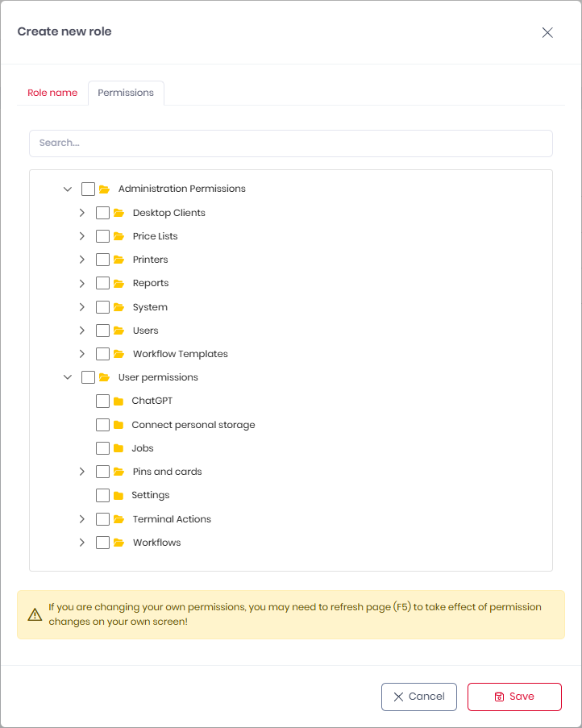Image resolution: width=582 pixels, height=728 pixels.
Task: Switch to the Role name tab
Action: [52, 93]
